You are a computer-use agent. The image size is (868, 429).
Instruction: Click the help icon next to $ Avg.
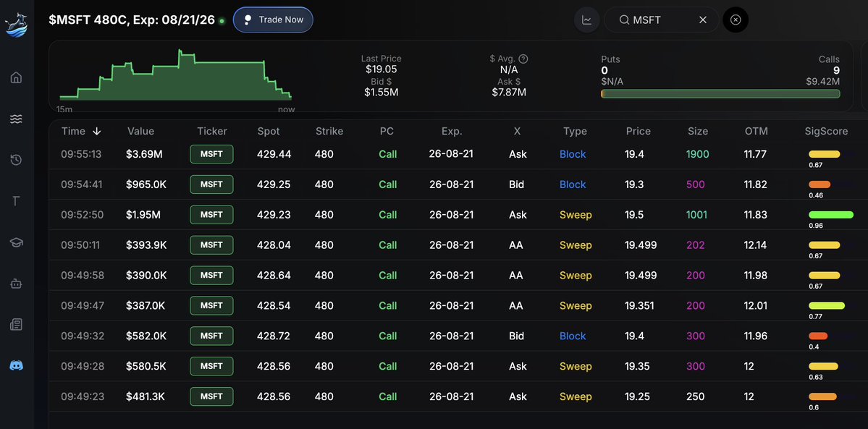tap(523, 59)
